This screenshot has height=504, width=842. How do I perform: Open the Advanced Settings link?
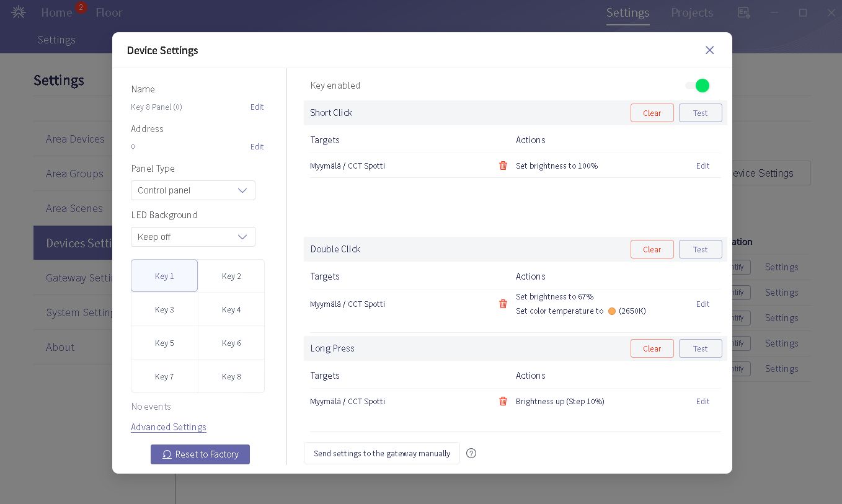point(169,427)
